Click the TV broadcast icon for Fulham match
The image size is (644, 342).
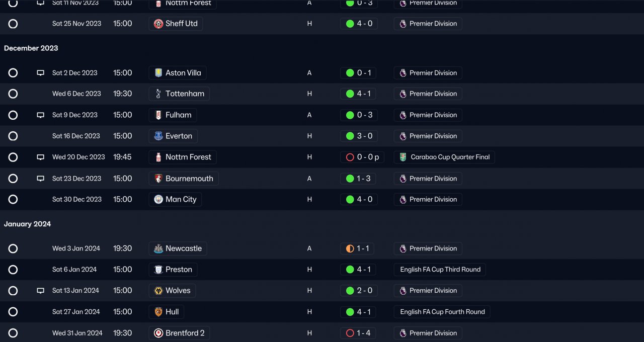pyautogui.click(x=41, y=115)
